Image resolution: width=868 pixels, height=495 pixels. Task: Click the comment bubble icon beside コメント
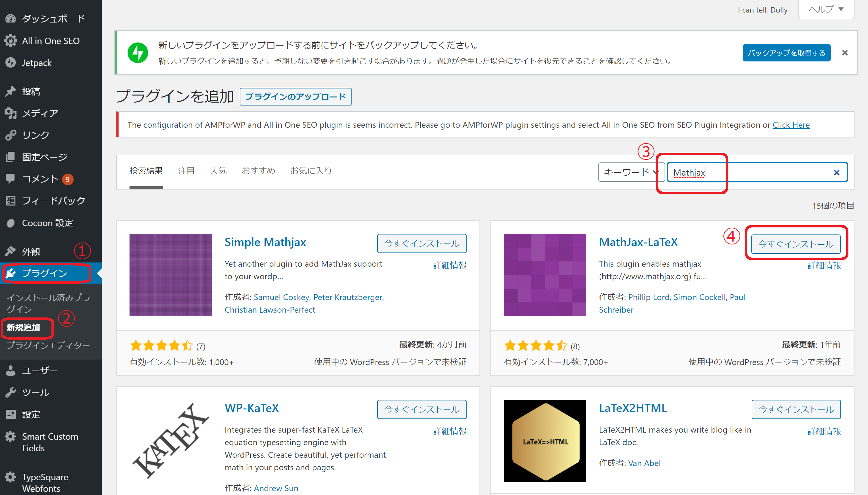11,179
